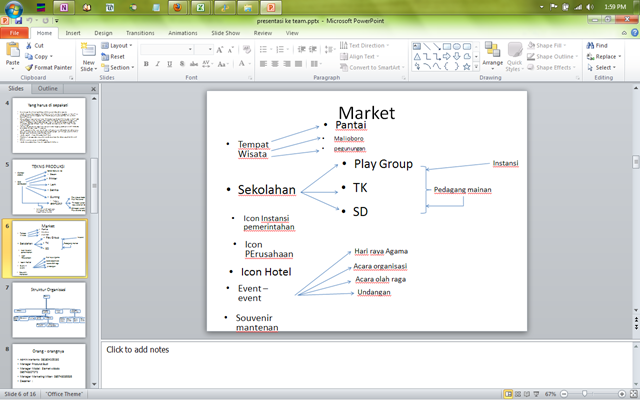Viewport: 640px width, 400px height.
Task: Click to add notes field
Action: click(x=366, y=363)
